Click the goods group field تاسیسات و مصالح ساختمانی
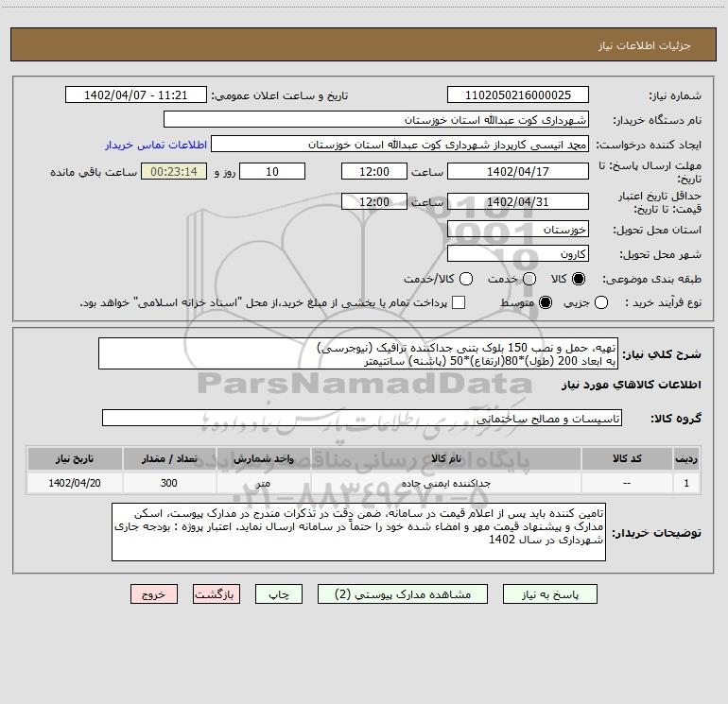This screenshot has height=704, width=728. coord(362,418)
